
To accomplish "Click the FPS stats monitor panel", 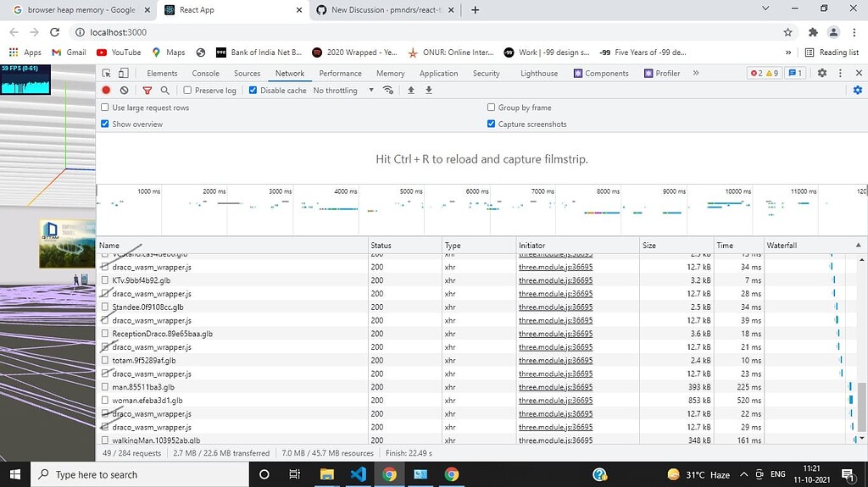I will [x=25, y=79].
